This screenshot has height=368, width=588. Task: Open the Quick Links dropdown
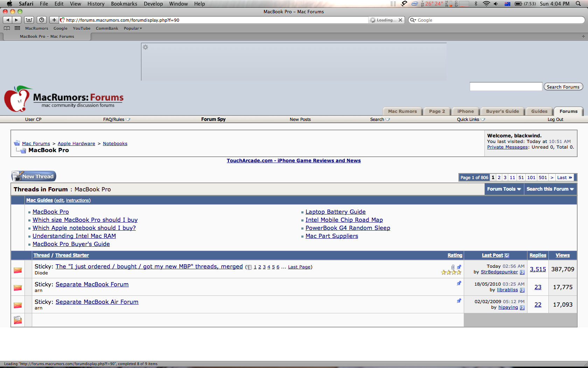tap(471, 120)
